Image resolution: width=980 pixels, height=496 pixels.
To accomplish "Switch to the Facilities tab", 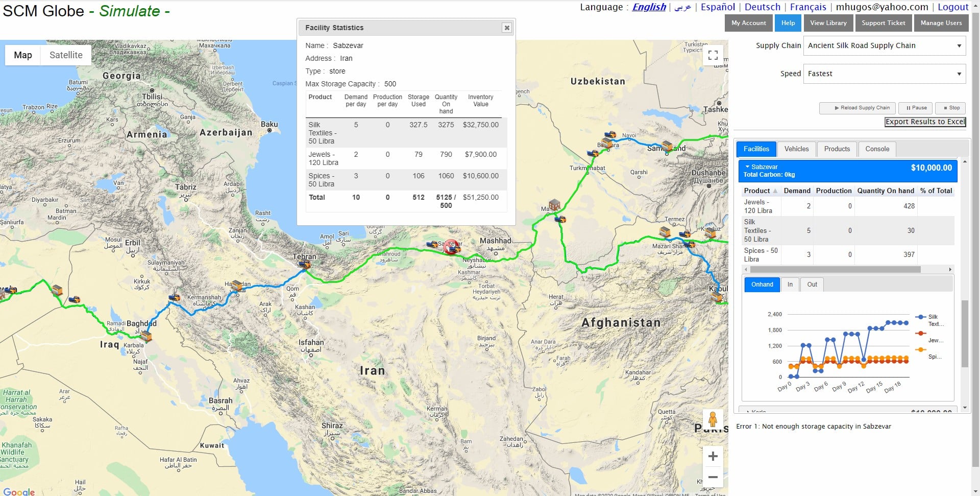I will point(756,149).
